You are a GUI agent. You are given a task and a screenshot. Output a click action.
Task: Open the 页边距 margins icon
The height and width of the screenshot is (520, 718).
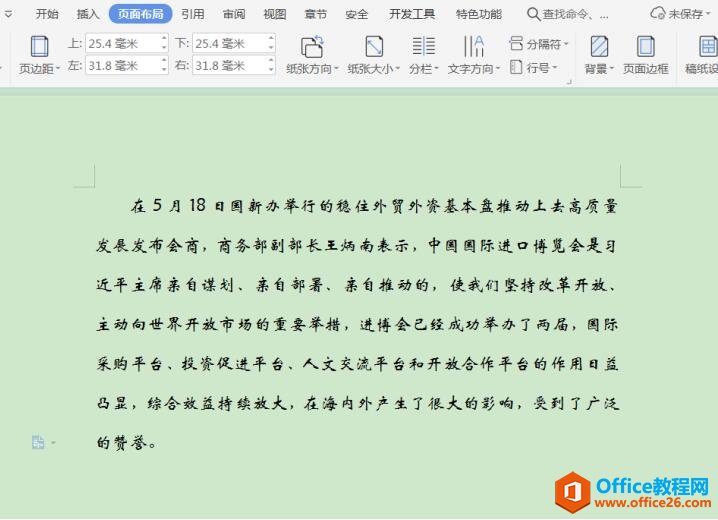tap(39, 46)
